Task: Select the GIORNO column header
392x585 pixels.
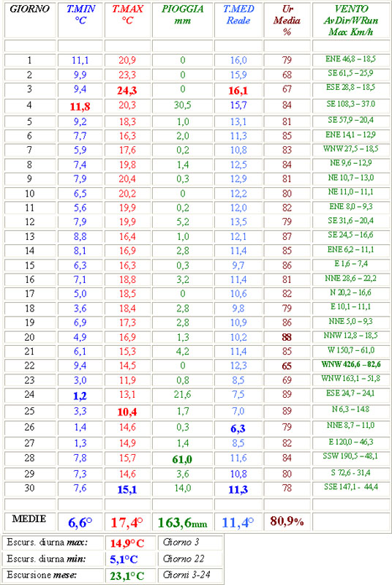Action: click(29, 9)
